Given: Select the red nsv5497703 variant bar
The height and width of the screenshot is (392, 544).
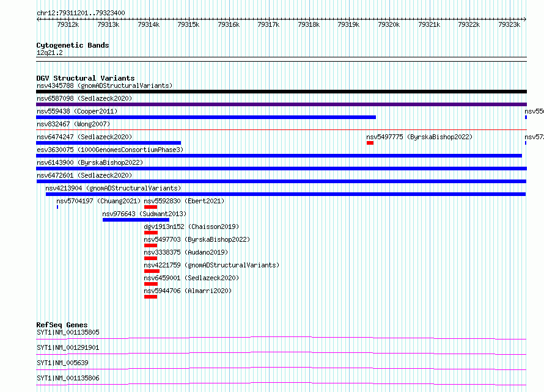Looking at the screenshot, I should tap(150, 245).
